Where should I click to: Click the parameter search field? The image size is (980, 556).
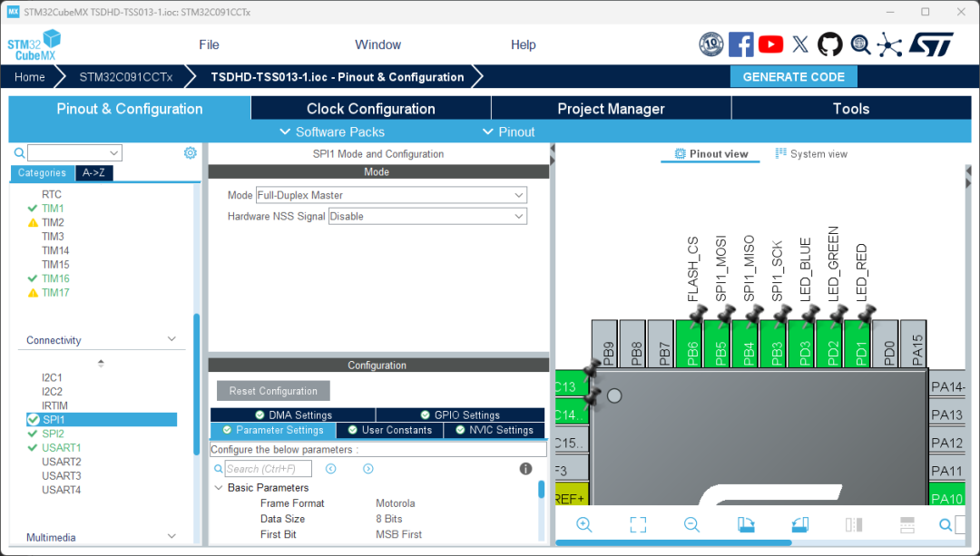[267, 469]
